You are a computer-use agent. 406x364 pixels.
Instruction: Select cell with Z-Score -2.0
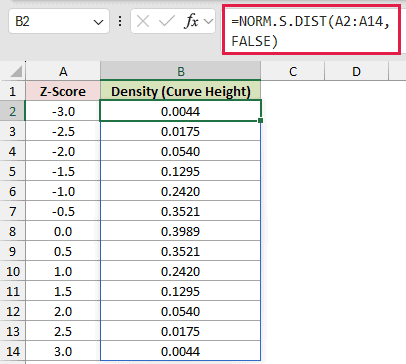63,151
